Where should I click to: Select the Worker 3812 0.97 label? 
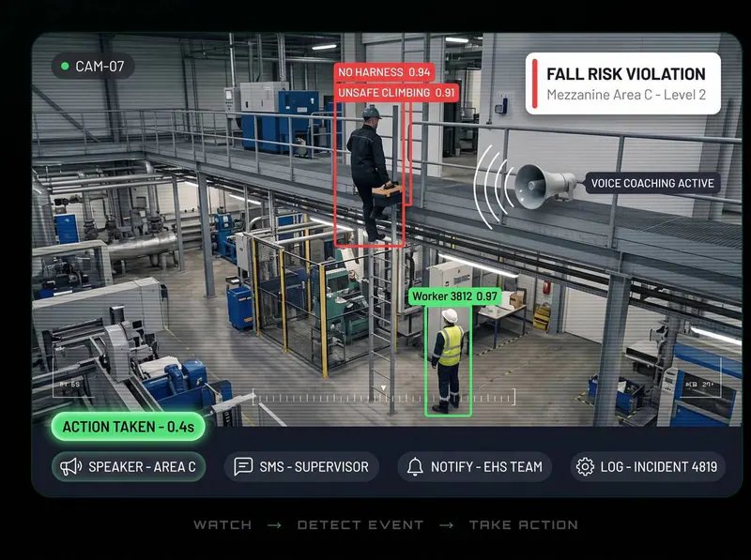click(454, 296)
